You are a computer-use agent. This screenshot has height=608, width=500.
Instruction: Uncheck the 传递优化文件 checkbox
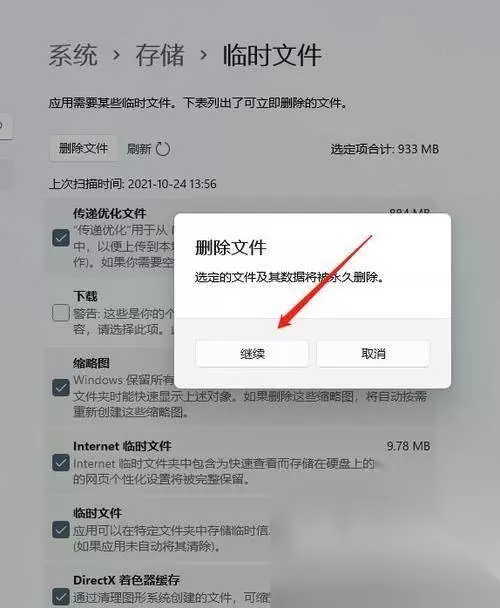tap(61, 238)
